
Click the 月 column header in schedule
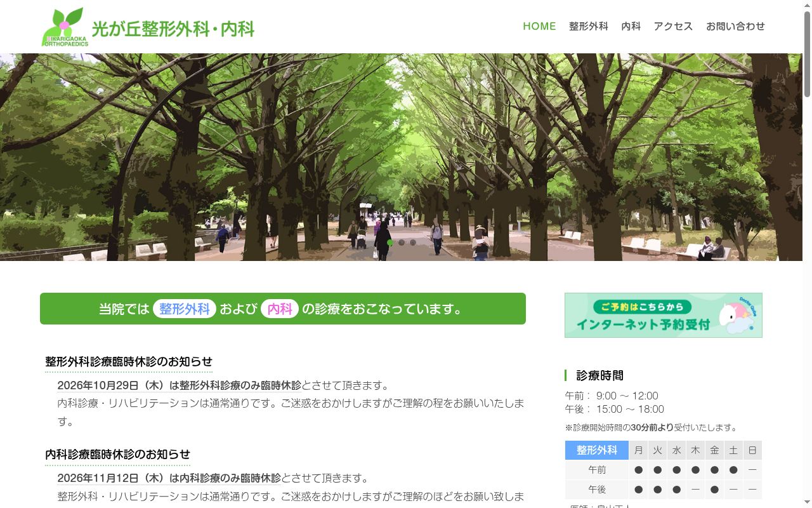click(639, 450)
